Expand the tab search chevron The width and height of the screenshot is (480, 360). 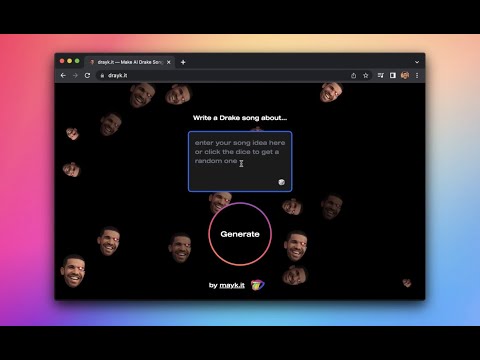[417, 62]
